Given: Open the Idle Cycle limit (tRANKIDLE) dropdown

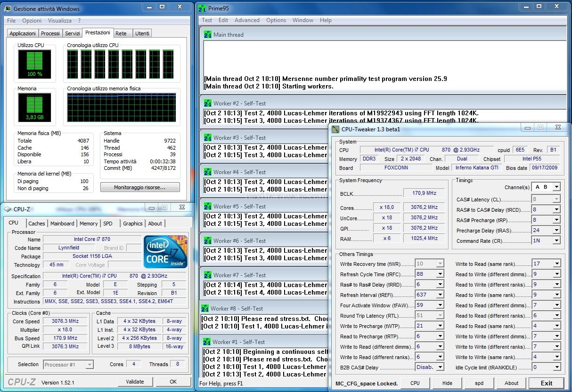Looking at the screenshot, I should (557, 367).
